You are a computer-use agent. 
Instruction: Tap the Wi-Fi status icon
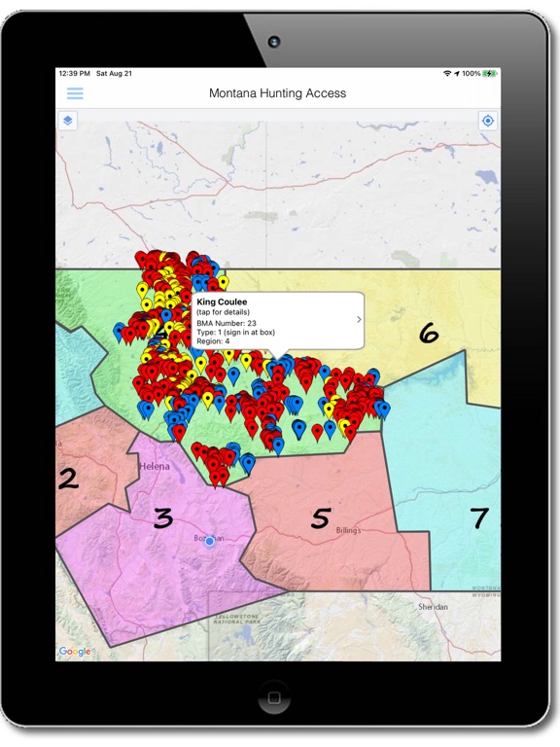pos(447,73)
